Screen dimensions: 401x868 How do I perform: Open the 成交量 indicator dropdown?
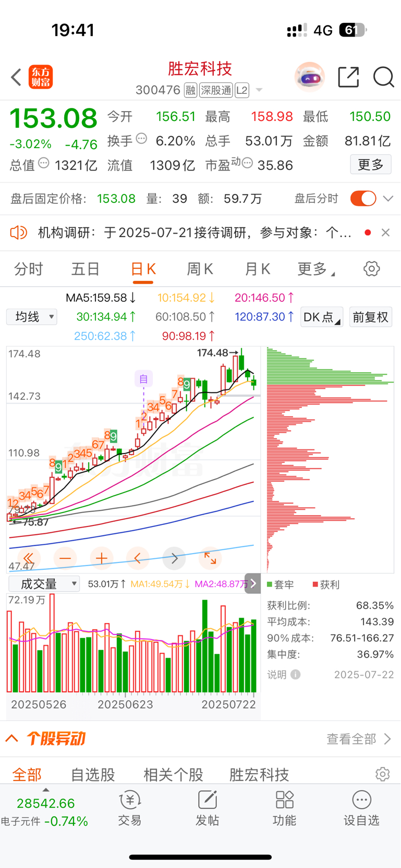click(44, 584)
